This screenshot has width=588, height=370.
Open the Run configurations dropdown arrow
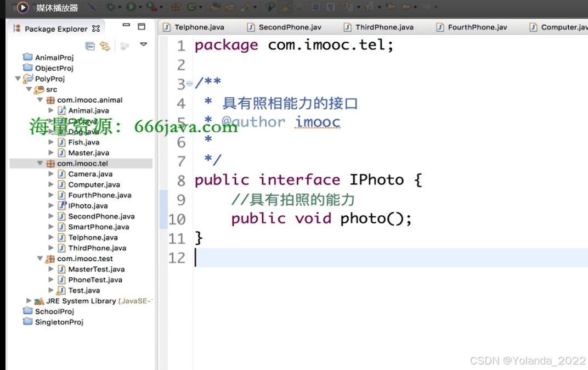tap(140, 7)
